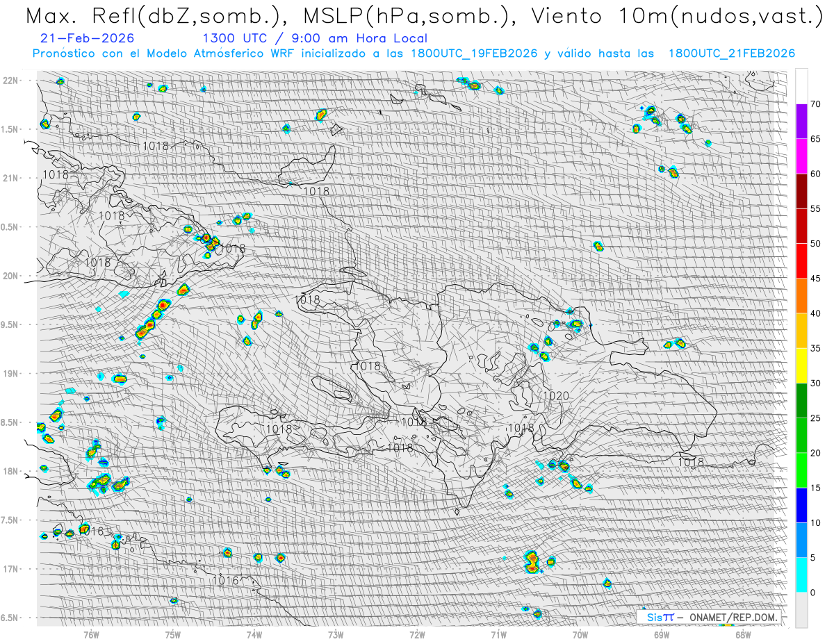The image size is (834, 644).
Task: Click the colorbar value "50"
Action: tap(816, 244)
